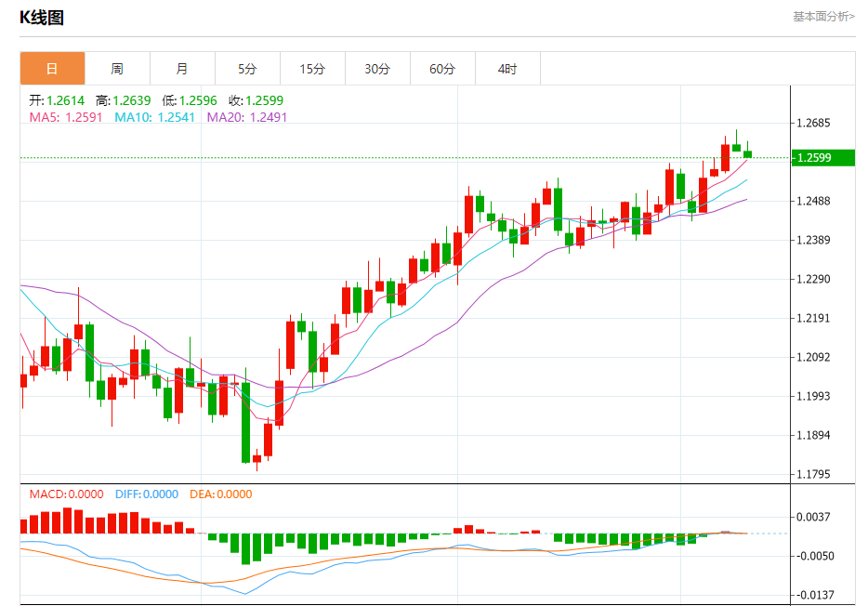Click the 1.2599 current price tag

(x=823, y=158)
